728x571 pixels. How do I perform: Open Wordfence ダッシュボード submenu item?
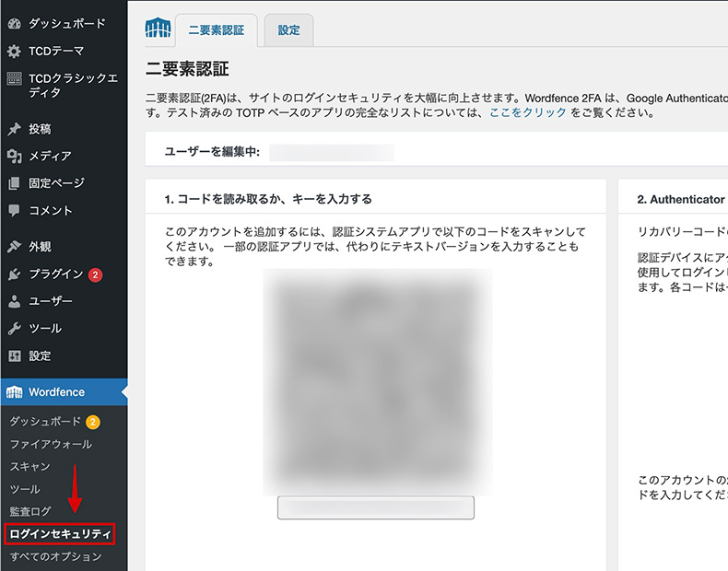coord(45,422)
